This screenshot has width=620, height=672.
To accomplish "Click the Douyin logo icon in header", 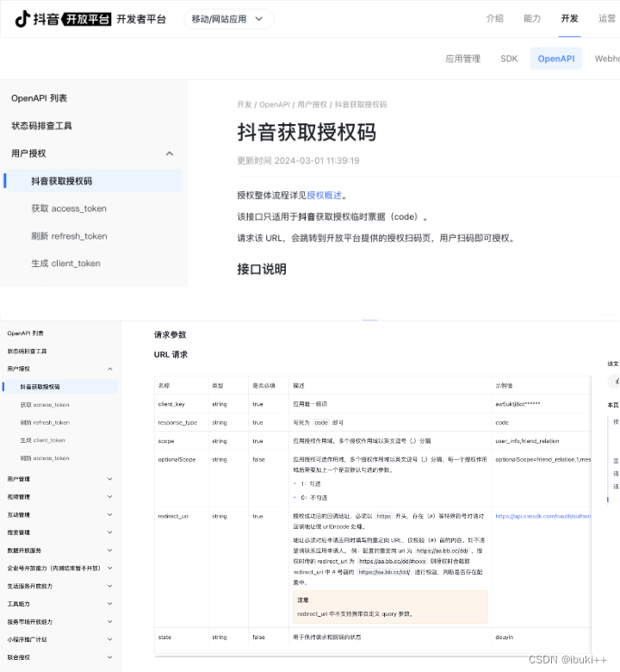I will pyautogui.click(x=22, y=19).
